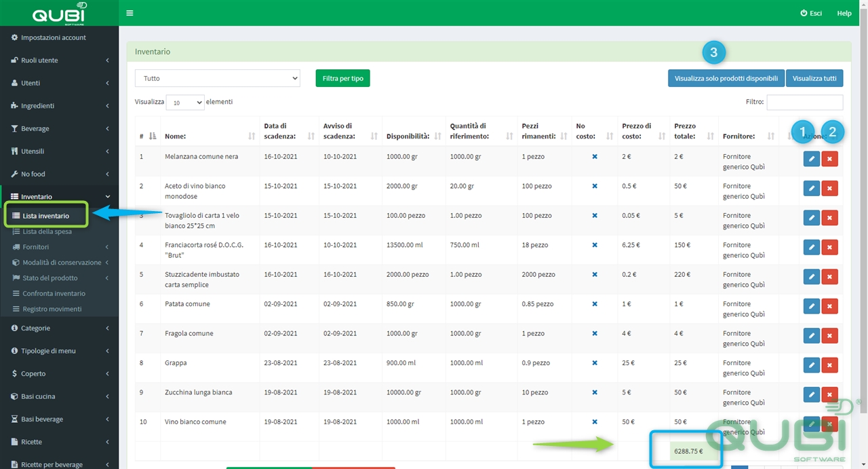Viewport: 868px width, 469px height.
Task: Open the Basi cucina sidebar section
Action: pyautogui.click(x=60, y=396)
